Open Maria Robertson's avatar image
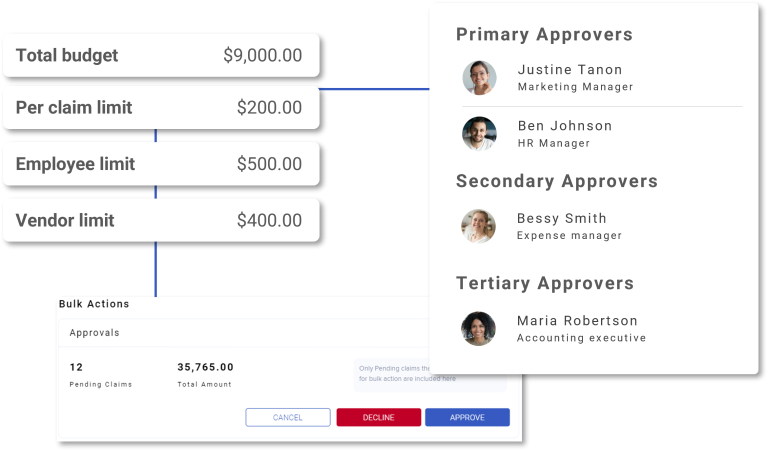This screenshot has height=451, width=768. (478, 328)
